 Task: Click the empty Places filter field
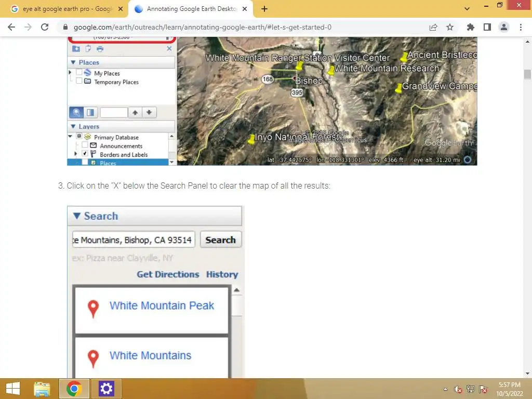pyautogui.click(x=114, y=112)
